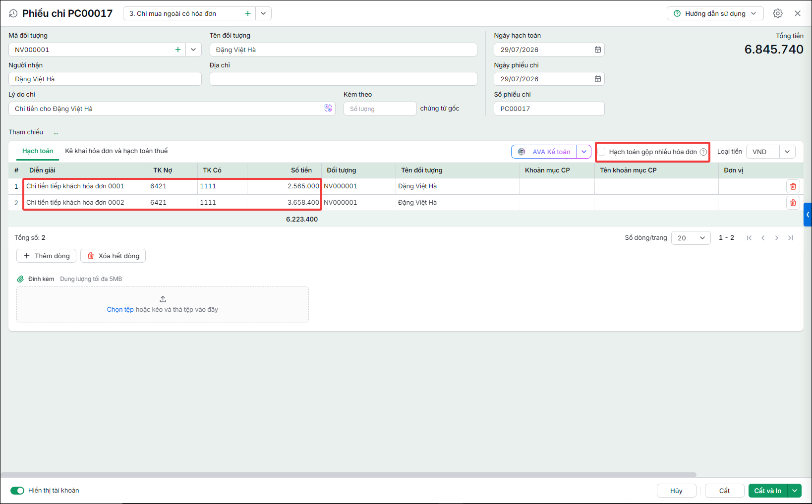Delete row 2 with trash icon
812x504 pixels.
pyautogui.click(x=793, y=203)
